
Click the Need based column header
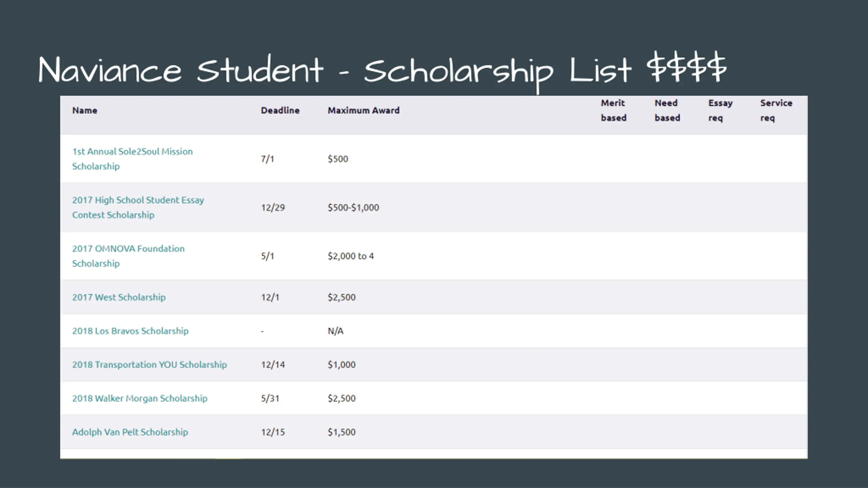[x=667, y=110]
